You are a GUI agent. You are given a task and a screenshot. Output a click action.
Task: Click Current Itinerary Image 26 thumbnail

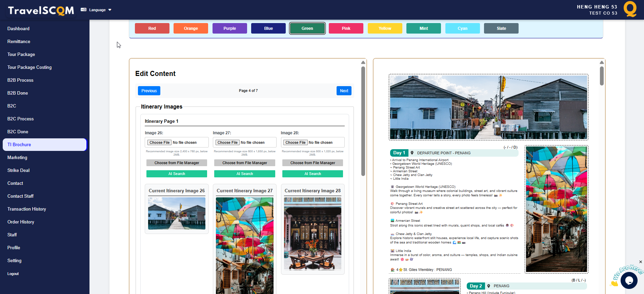point(177,213)
